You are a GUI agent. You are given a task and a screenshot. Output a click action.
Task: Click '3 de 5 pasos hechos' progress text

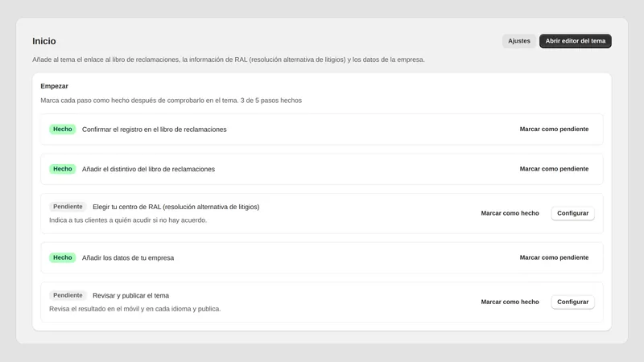click(271, 101)
